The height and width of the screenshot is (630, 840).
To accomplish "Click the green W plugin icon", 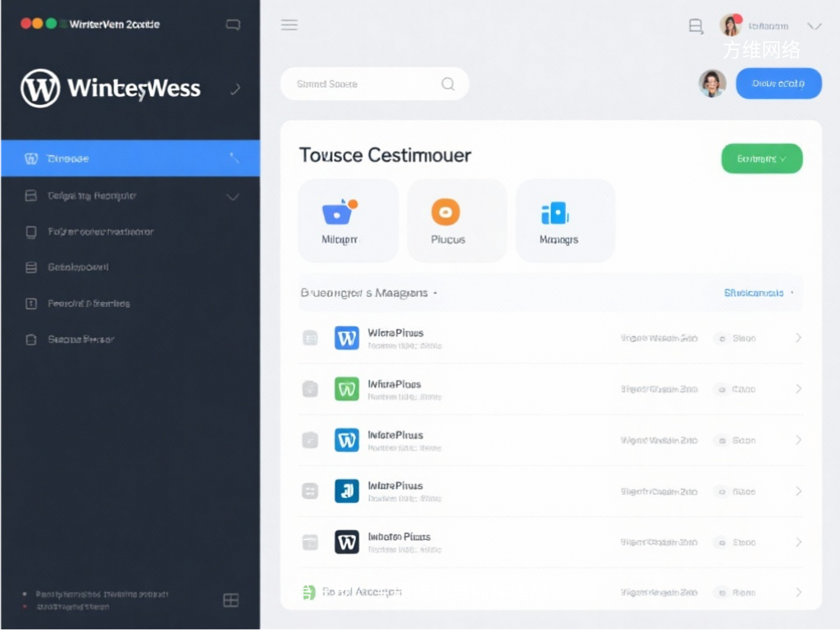I will 347,389.
